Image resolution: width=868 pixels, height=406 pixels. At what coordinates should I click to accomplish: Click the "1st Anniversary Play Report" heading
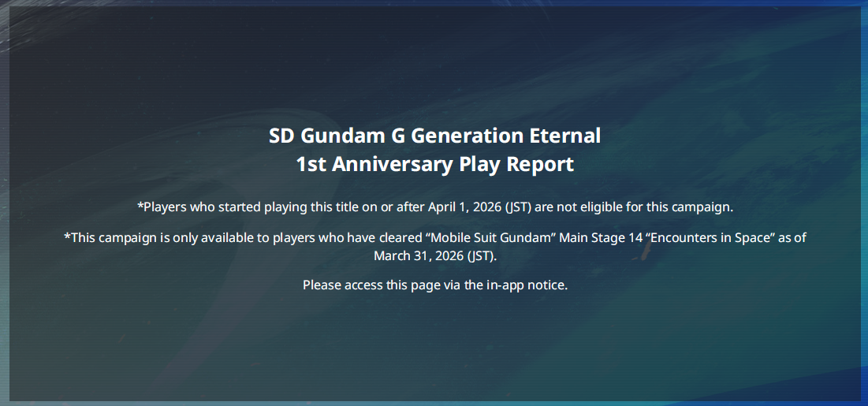tap(434, 165)
